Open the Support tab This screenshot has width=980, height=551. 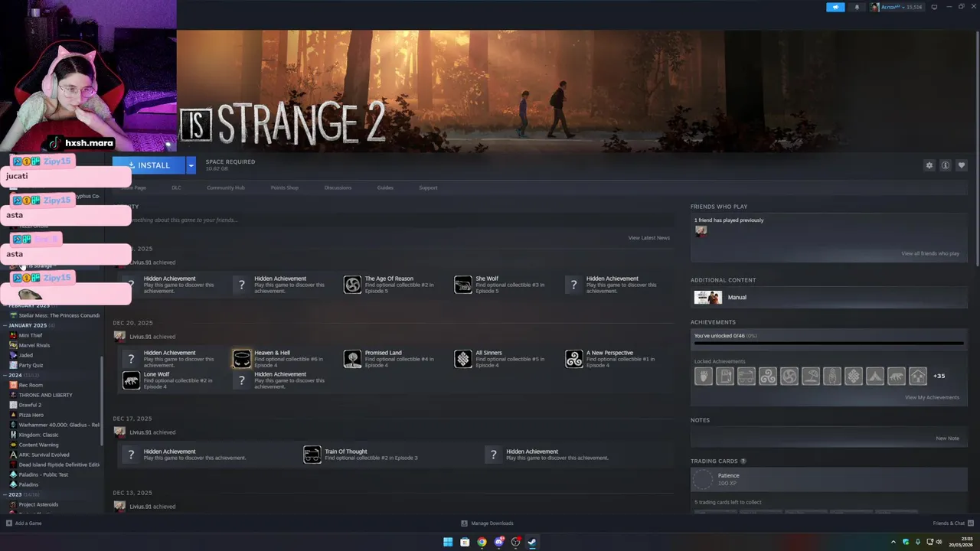[x=428, y=187]
